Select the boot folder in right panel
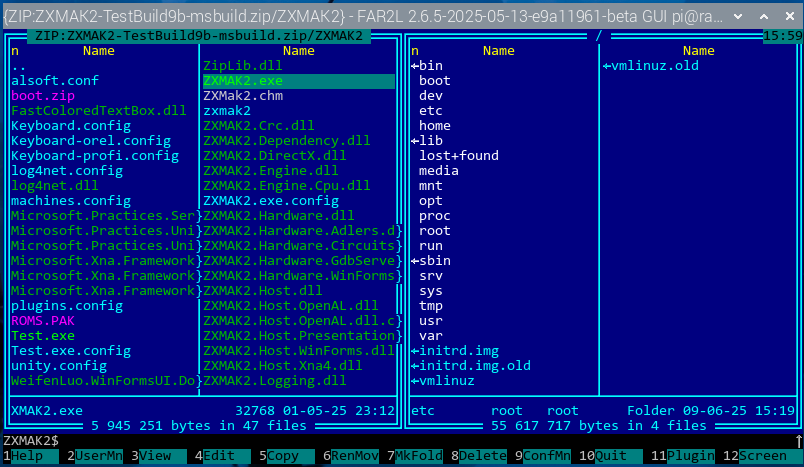 coord(435,81)
